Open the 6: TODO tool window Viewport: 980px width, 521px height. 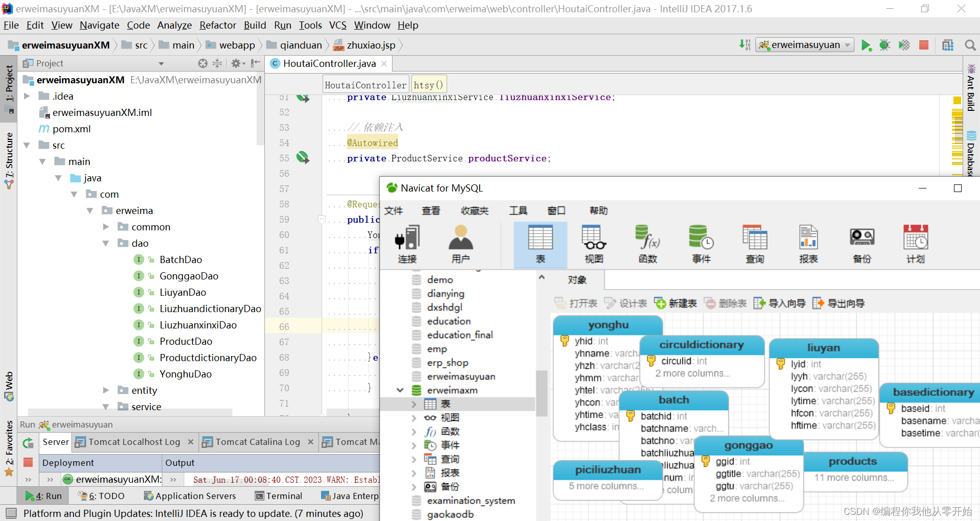click(101, 496)
